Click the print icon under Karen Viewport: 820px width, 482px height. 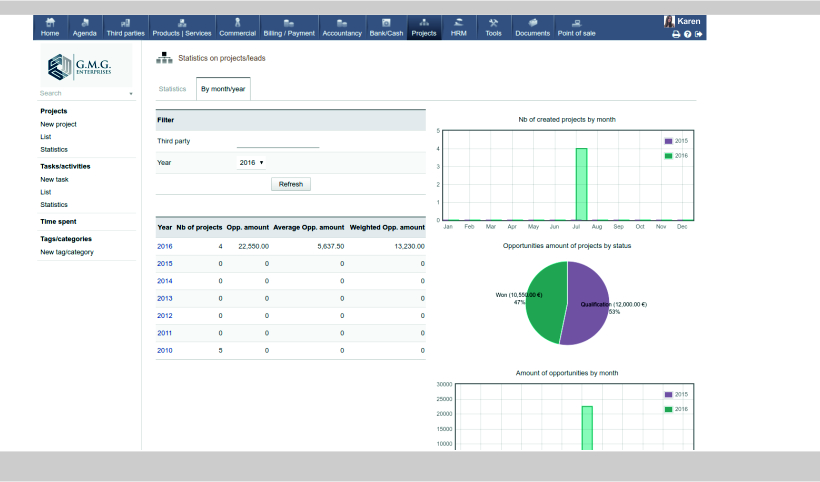[x=676, y=34]
